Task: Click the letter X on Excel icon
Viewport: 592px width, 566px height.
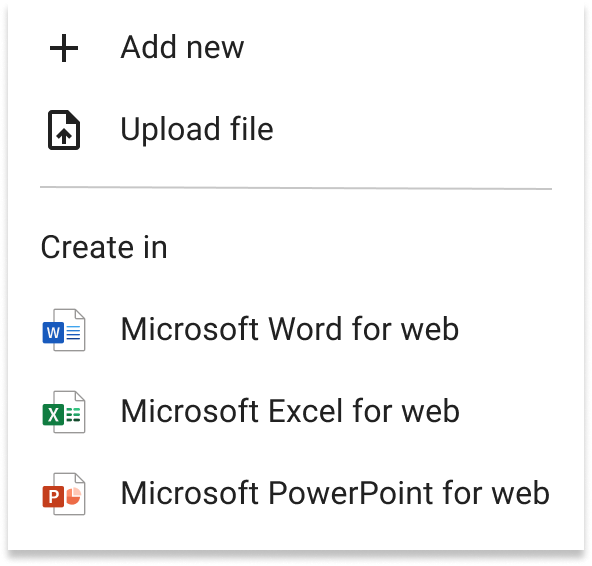Action: click(53, 415)
